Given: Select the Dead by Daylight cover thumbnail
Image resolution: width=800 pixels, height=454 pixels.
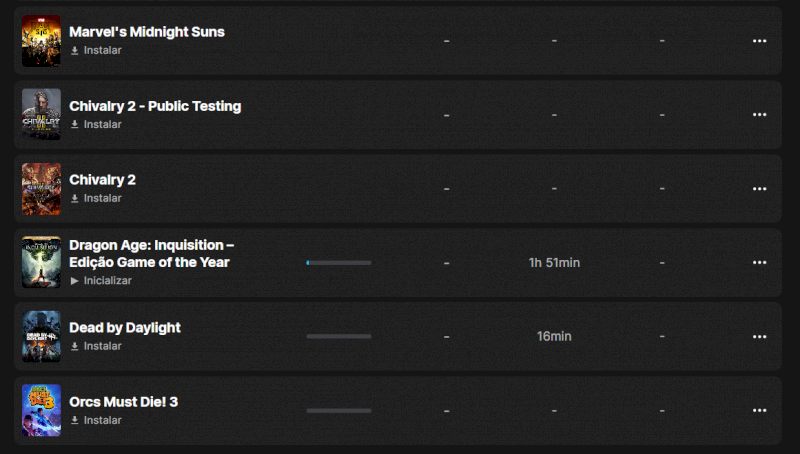Looking at the screenshot, I should 41,337.
